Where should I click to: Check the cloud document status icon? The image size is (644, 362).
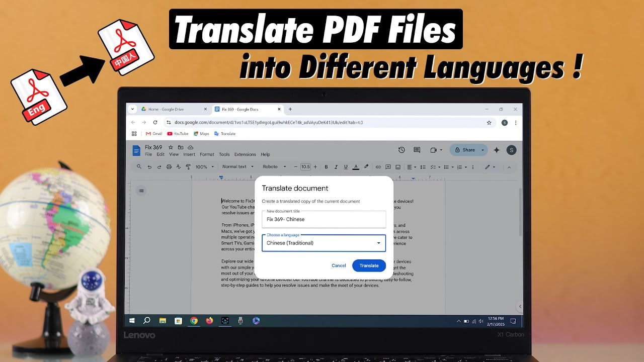191,147
